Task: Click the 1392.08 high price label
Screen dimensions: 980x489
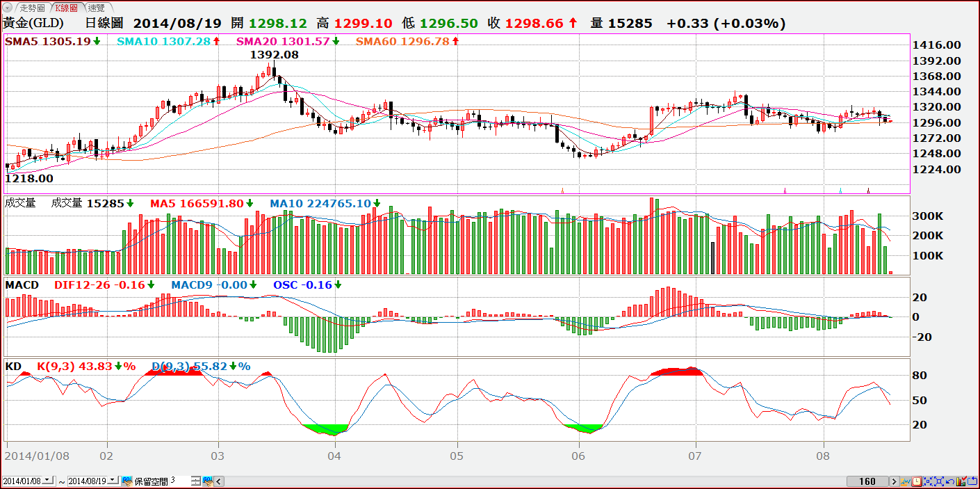Action: point(274,54)
